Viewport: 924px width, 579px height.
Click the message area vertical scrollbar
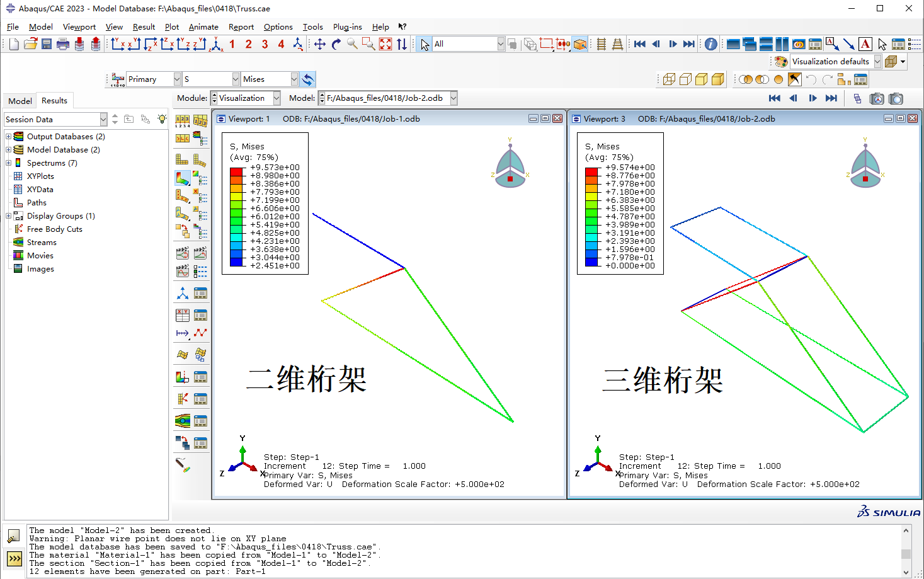tap(906, 551)
